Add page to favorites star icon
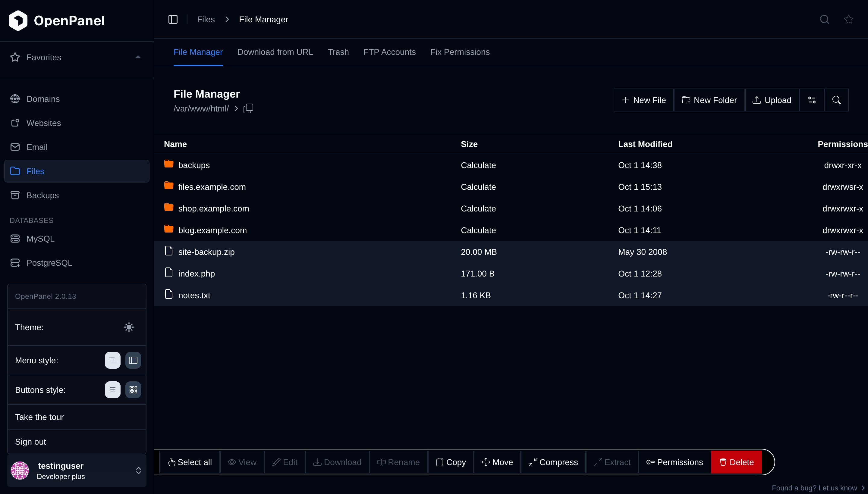This screenshot has height=494, width=868. [848, 19]
